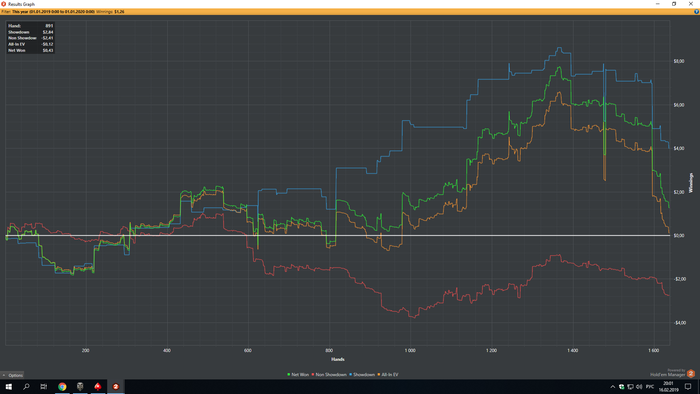This screenshot has width=700, height=394.
Task: Click the Results Graph window icon
Action: tap(4, 4)
